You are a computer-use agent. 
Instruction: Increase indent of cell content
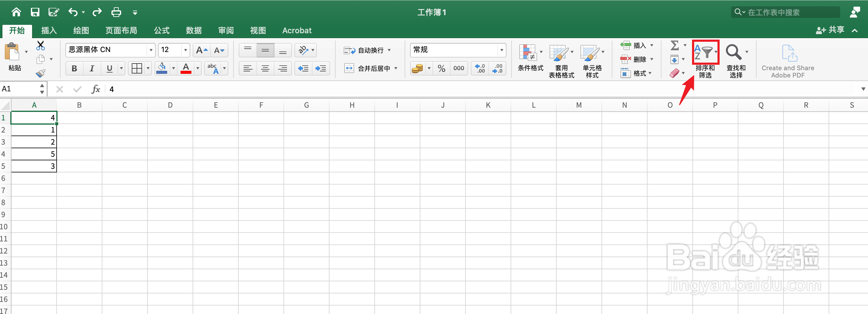click(321, 68)
